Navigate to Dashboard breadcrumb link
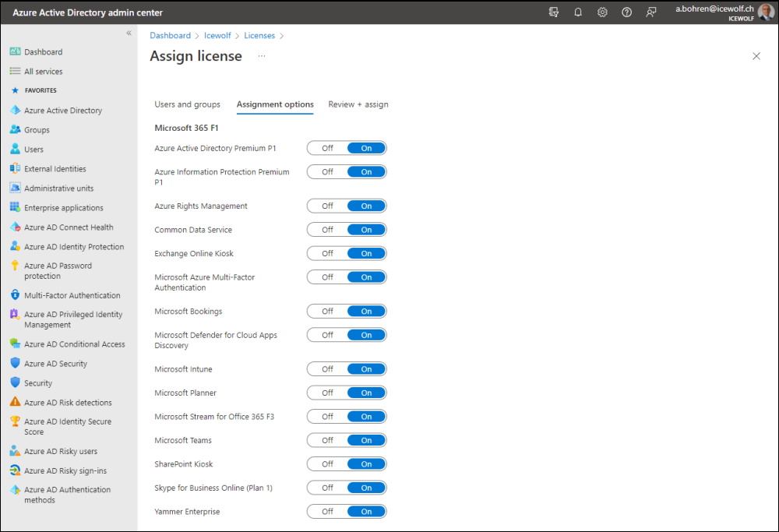 [x=171, y=35]
